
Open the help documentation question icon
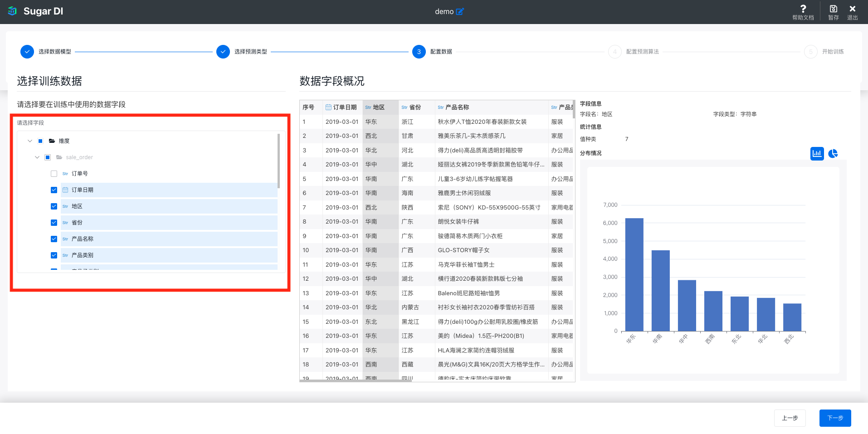(x=803, y=9)
